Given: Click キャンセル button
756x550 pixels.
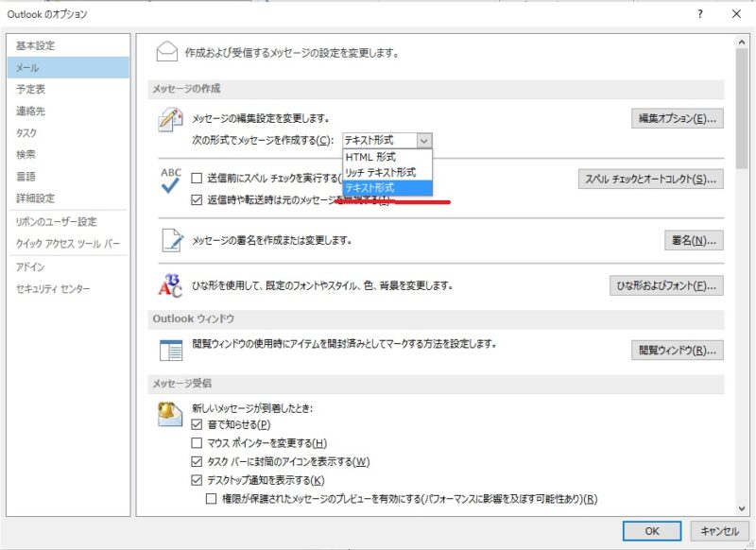Looking at the screenshot, I should [x=719, y=531].
